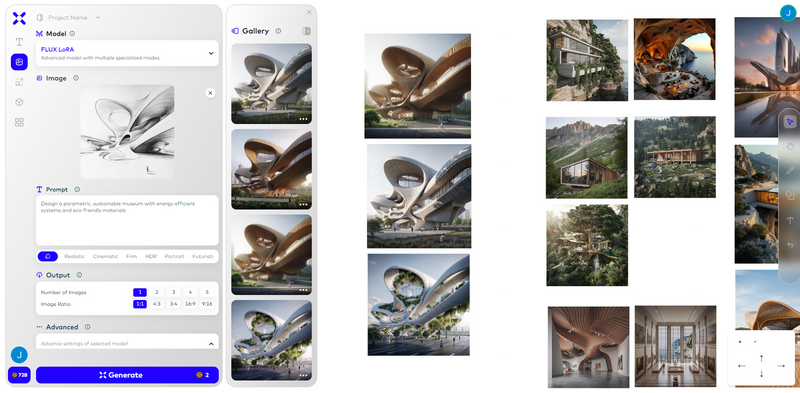Open the image generation sidebar tool

coord(19,62)
